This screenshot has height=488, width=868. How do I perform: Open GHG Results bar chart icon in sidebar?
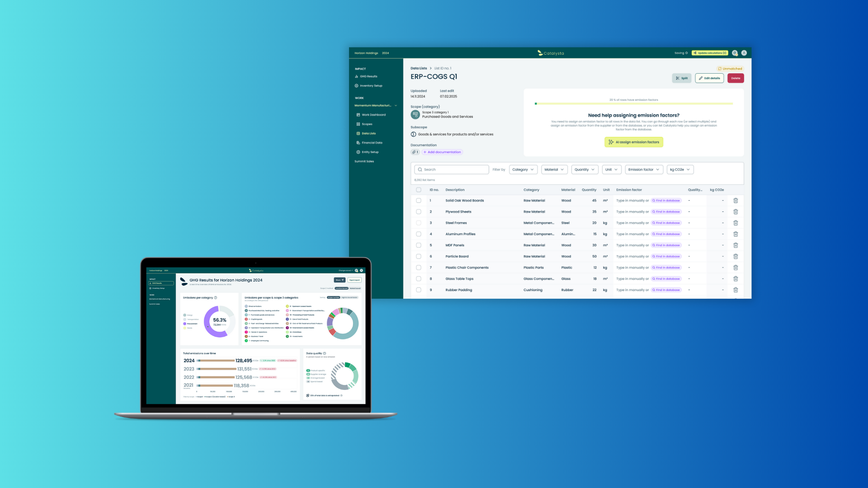[x=356, y=76]
